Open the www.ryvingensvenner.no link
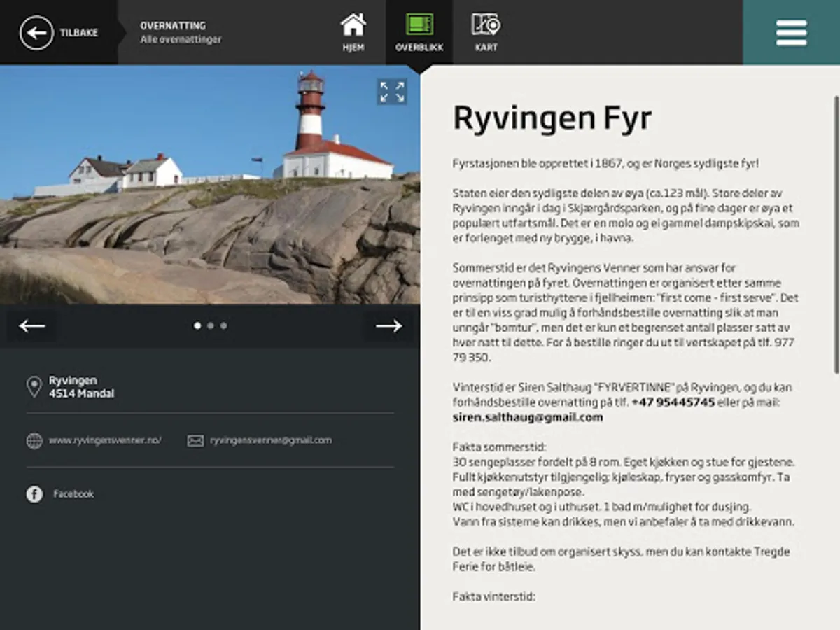Image resolution: width=840 pixels, height=630 pixels. (105, 440)
